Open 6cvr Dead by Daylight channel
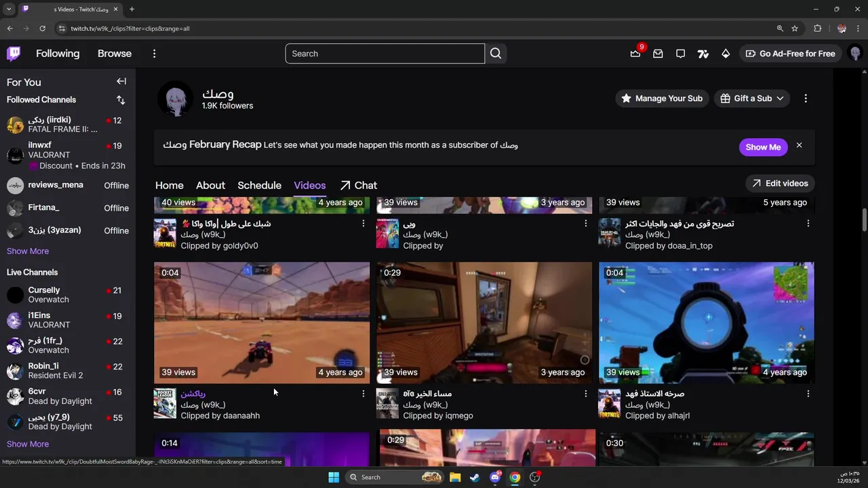 tap(68, 396)
